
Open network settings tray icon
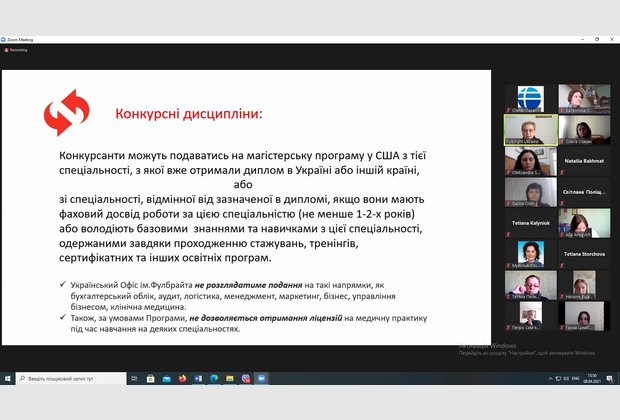click(x=558, y=378)
